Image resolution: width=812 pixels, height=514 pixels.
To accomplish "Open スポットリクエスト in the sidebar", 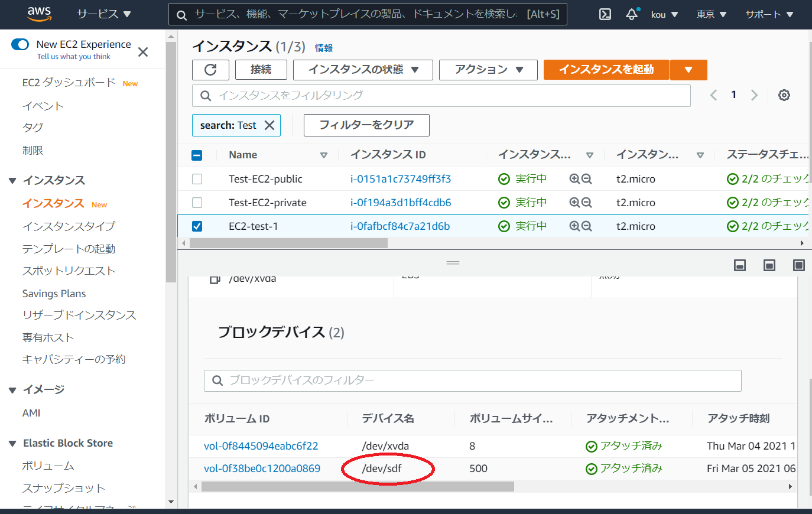I will coord(69,271).
